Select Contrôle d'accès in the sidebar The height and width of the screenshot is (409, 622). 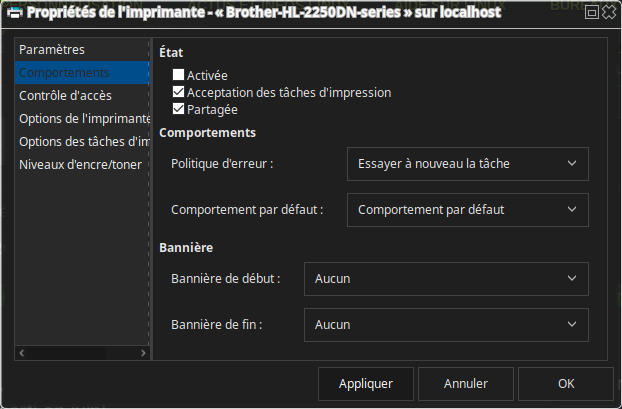pos(66,96)
